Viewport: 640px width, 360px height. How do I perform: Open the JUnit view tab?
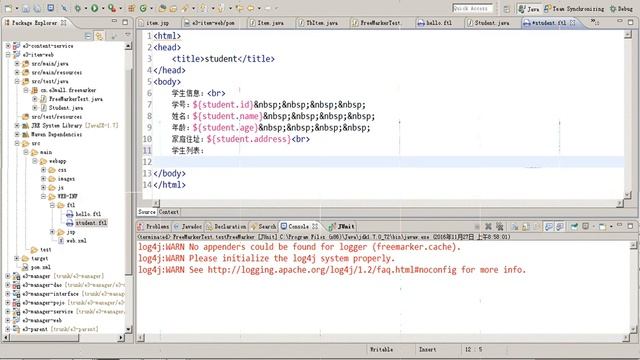pyautogui.click(x=342, y=226)
